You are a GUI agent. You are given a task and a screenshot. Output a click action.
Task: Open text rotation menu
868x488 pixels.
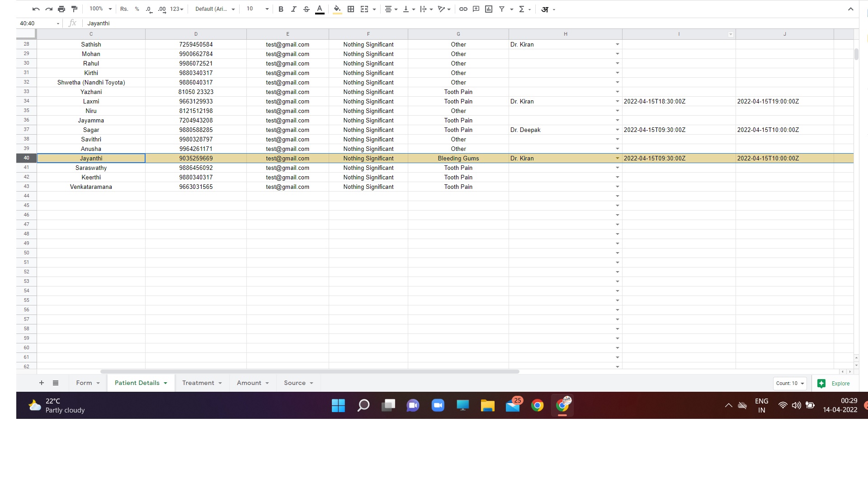pos(444,9)
